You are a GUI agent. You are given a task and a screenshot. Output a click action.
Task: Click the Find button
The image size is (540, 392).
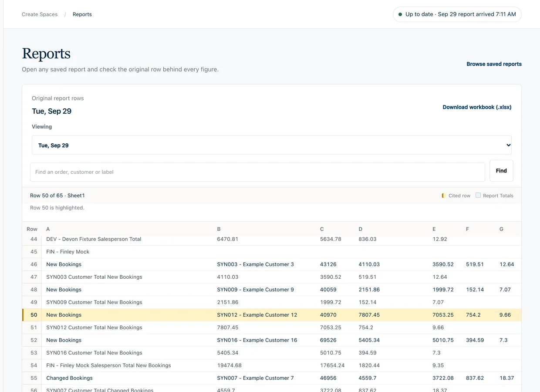pyautogui.click(x=501, y=171)
